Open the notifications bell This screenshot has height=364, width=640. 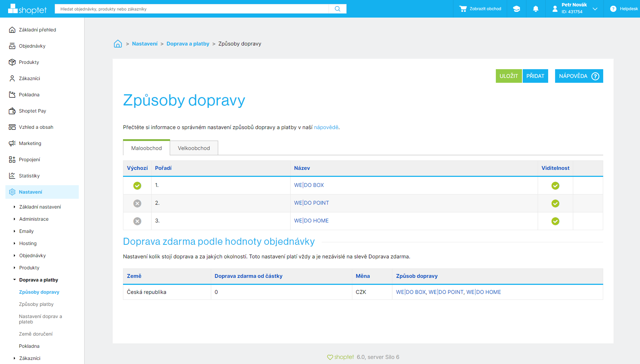[x=536, y=9]
